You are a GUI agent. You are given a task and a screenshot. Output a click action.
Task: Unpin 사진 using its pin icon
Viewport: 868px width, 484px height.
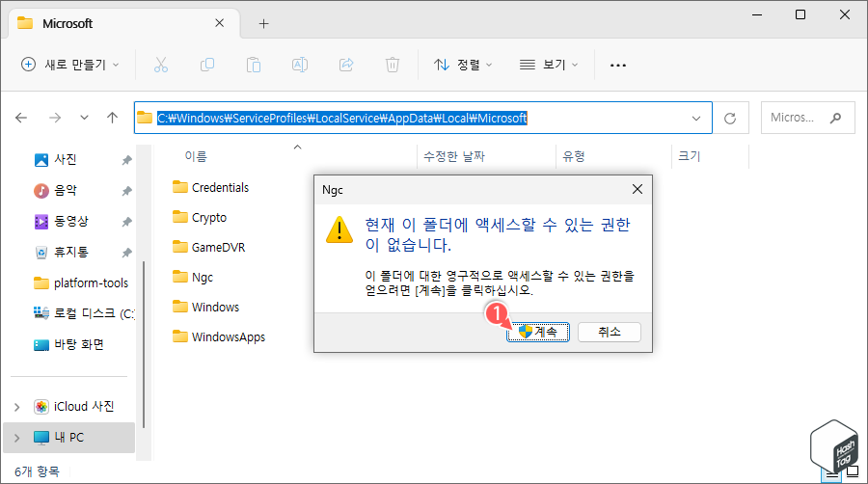click(x=126, y=160)
